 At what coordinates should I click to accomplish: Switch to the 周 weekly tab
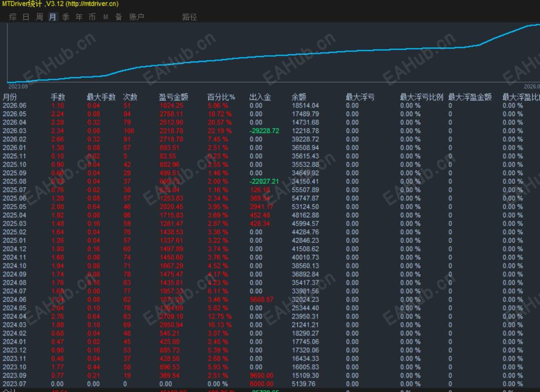pos(39,17)
